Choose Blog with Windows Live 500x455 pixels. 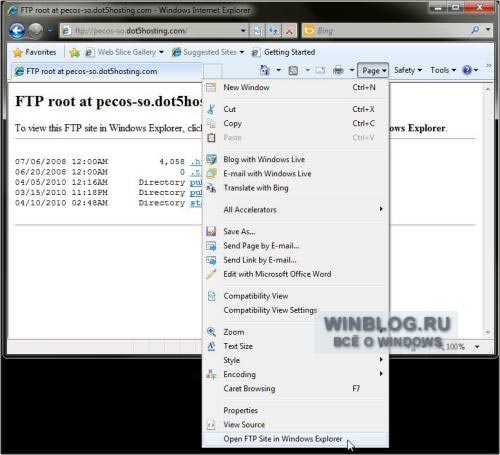click(x=295, y=160)
